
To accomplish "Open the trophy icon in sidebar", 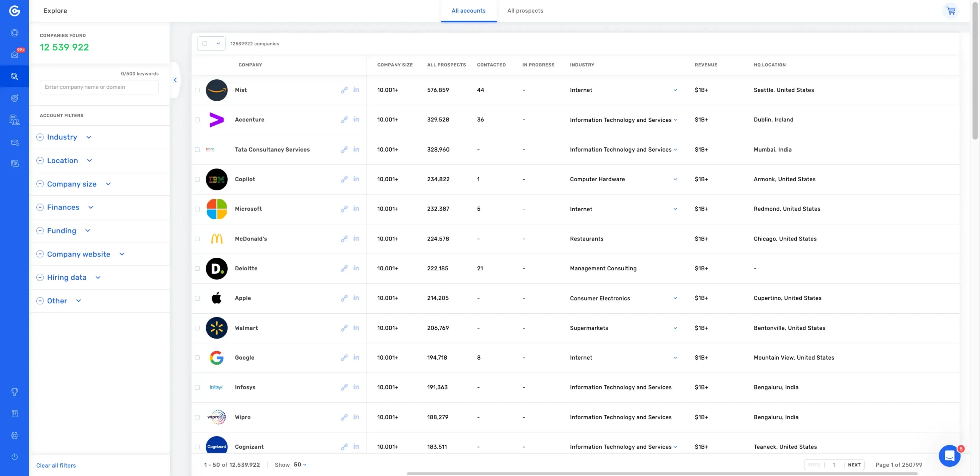I will [x=15, y=391].
